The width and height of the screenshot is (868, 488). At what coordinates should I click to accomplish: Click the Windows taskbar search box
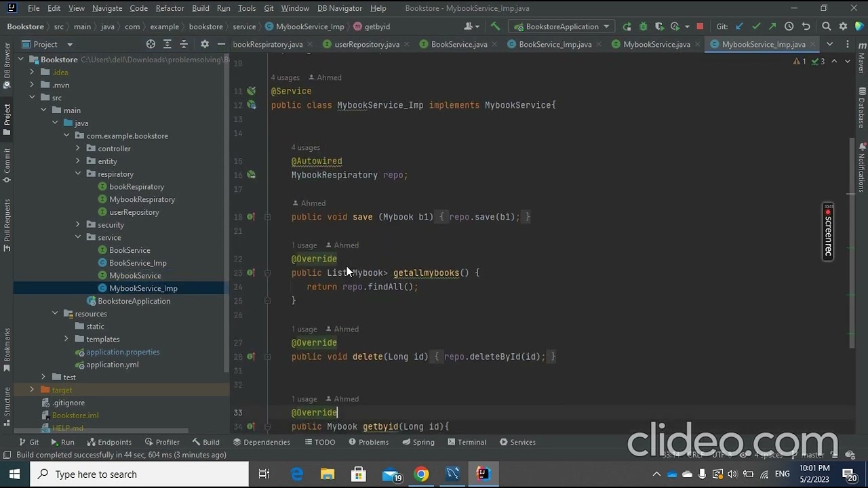click(140, 474)
